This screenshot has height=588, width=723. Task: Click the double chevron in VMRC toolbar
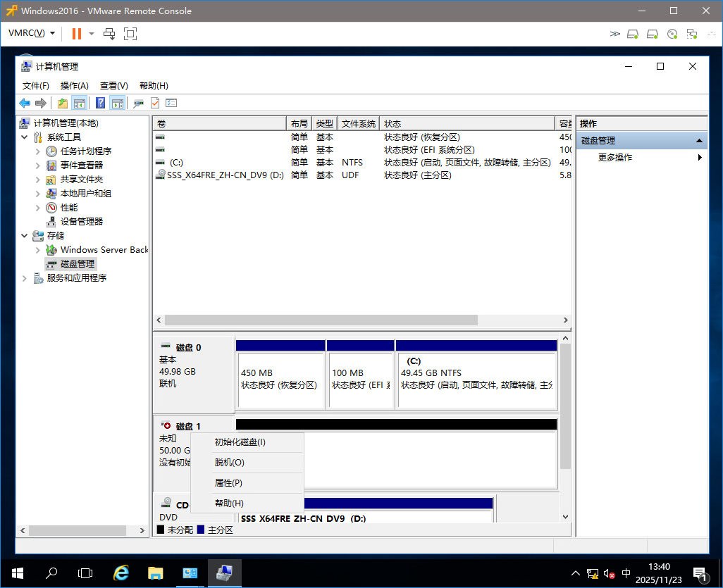tap(614, 34)
